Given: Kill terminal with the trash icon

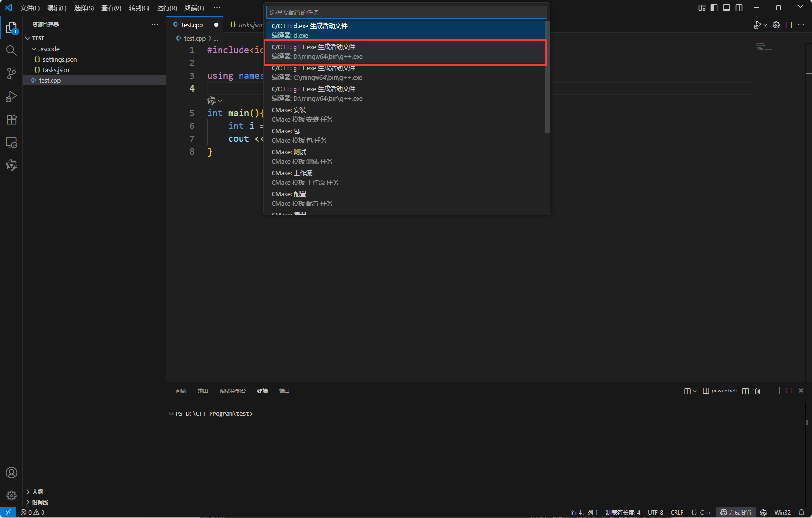Looking at the screenshot, I should click(x=758, y=391).
